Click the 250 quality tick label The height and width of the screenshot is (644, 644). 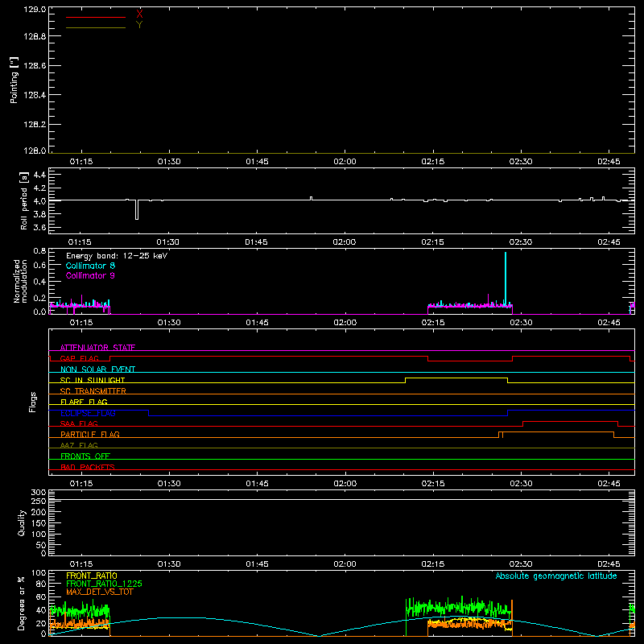point(39,502)
